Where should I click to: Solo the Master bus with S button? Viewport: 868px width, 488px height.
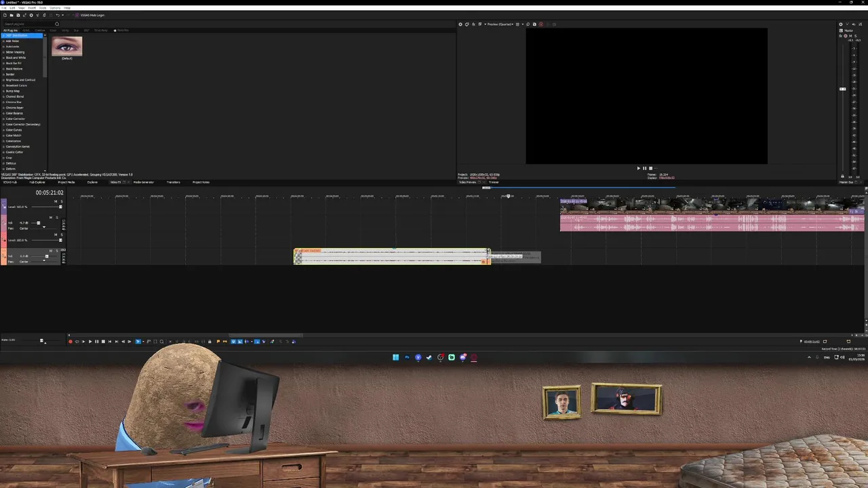[x=856, y=36]
